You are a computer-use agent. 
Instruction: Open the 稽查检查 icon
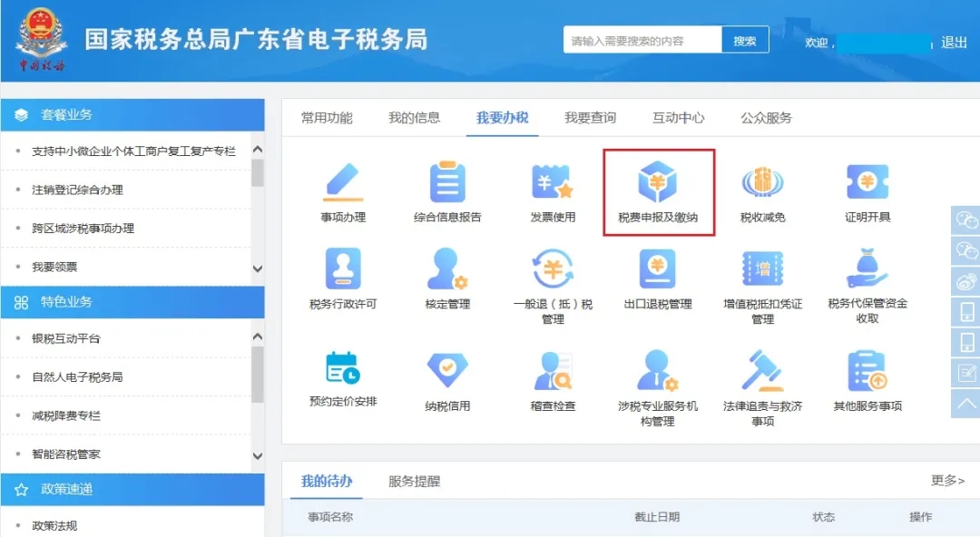(x=553, y=370)
